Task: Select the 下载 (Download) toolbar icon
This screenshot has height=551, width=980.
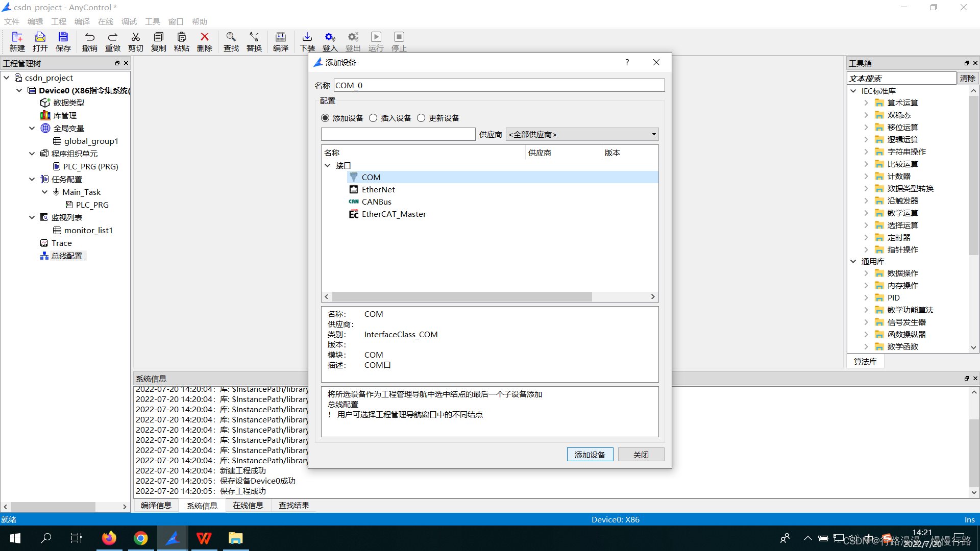Action: [x=307, y=41]
